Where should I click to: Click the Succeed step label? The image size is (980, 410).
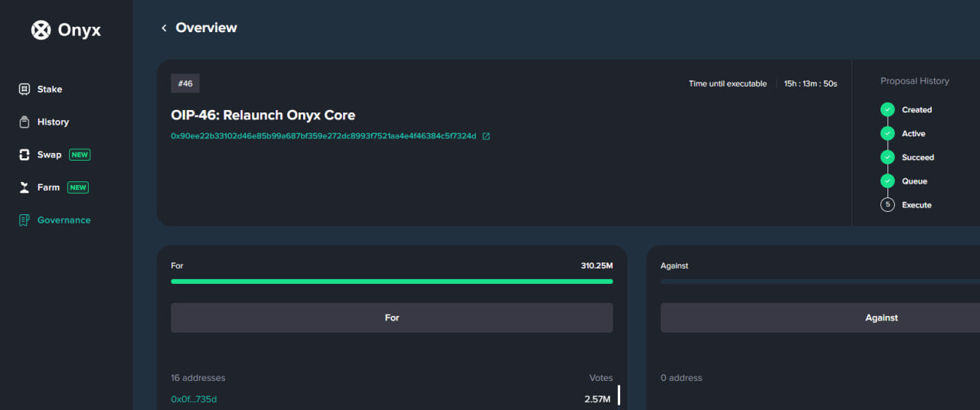coord(918,158)
